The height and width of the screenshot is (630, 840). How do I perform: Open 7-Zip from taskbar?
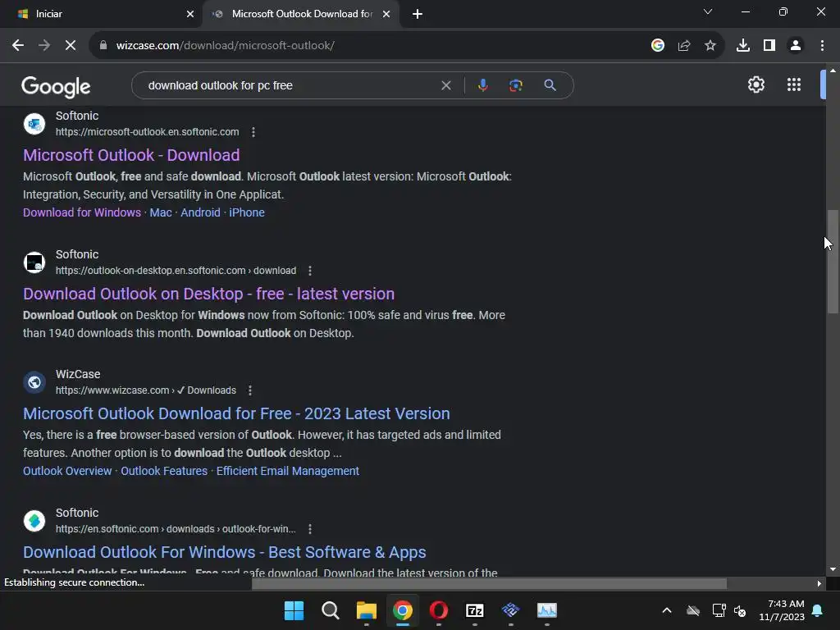pos(475,610)
